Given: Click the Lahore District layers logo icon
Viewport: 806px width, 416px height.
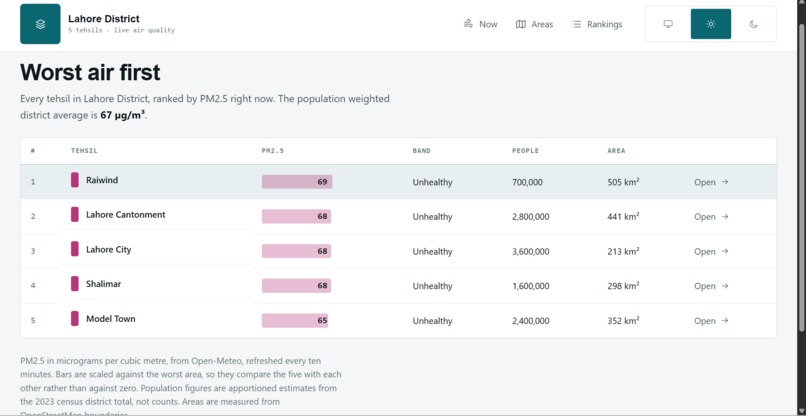Looking at the screenshot, I should 40,24.
